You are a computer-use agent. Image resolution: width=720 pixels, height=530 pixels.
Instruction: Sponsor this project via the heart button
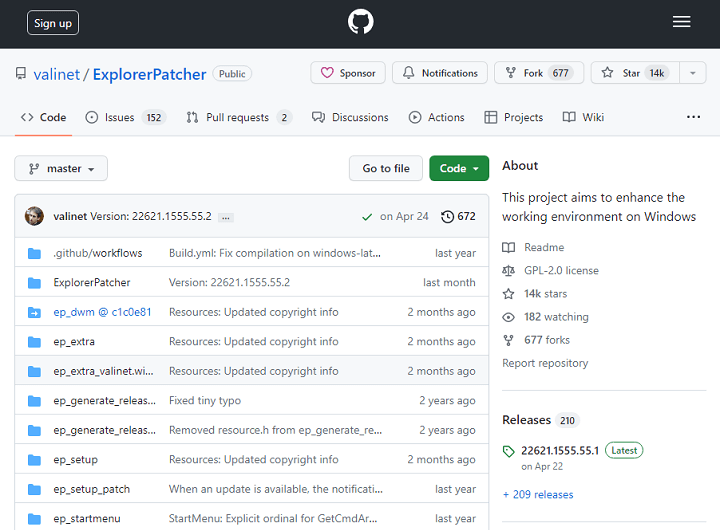click(348, 73)
